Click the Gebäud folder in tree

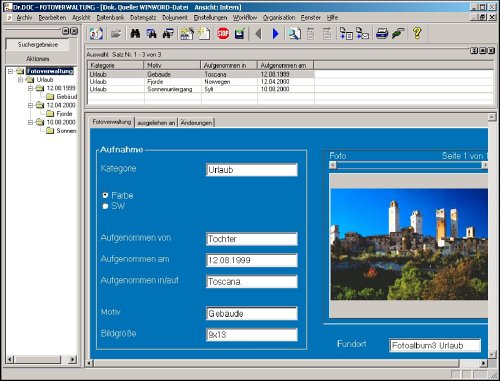(62, 97)
